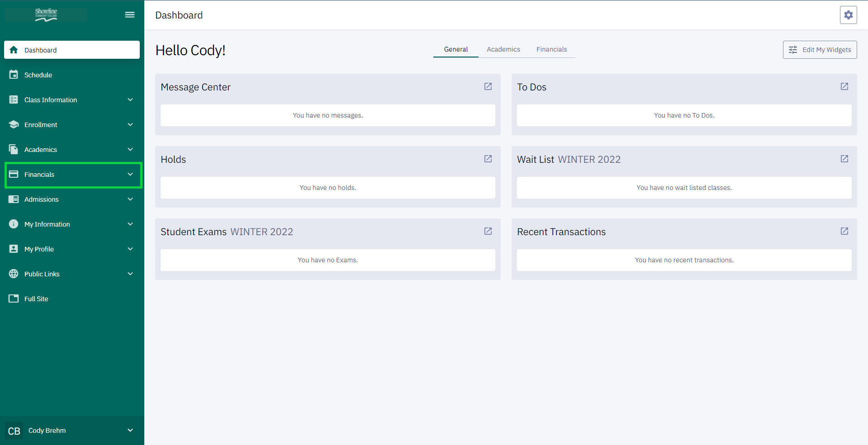Click the Financials card icon
This screenshot has width=868, height=445.
[14, 174]
